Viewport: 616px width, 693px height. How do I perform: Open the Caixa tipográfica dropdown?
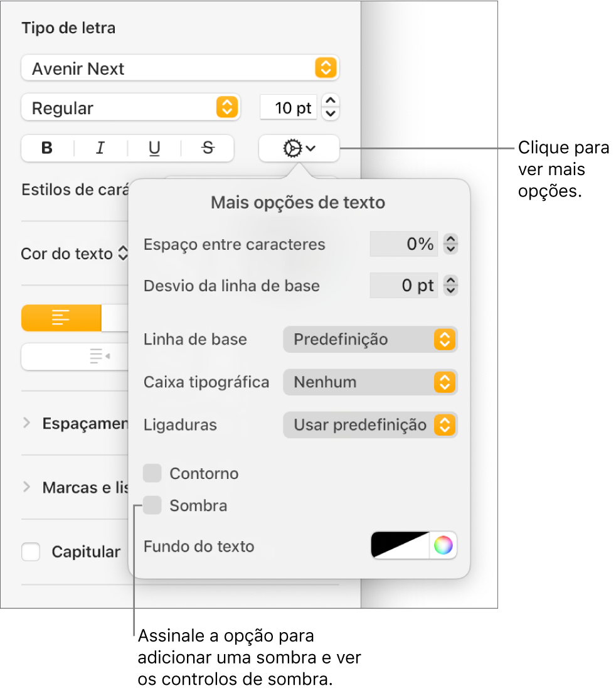370,382
